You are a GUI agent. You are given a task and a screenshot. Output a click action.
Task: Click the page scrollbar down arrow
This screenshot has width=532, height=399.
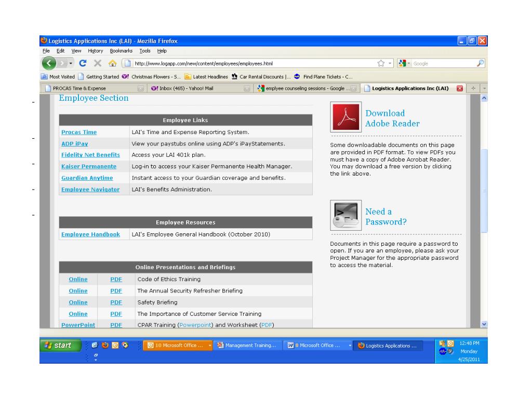click(x=484, y=324)
